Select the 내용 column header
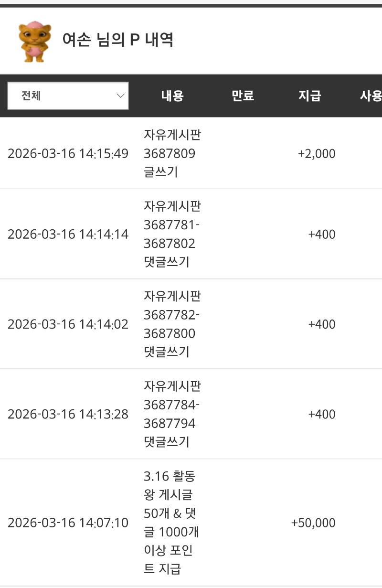382x588 pixels. [172, 96]
